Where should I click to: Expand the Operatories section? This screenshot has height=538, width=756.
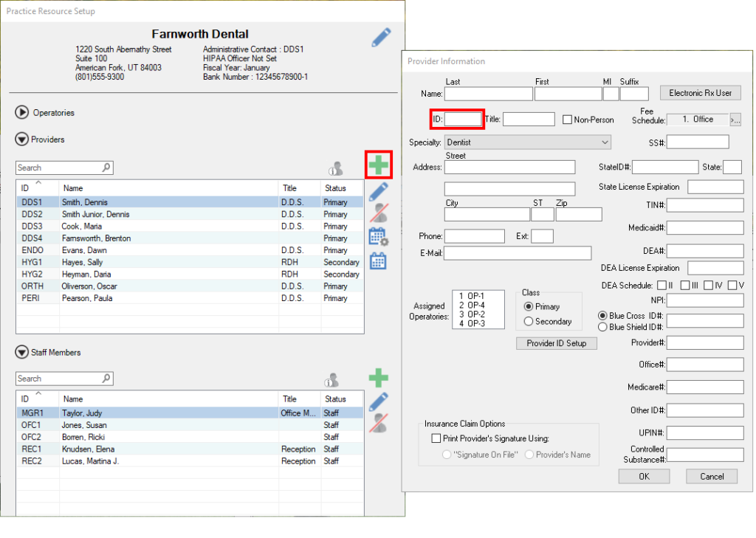(x=21, y=112)
